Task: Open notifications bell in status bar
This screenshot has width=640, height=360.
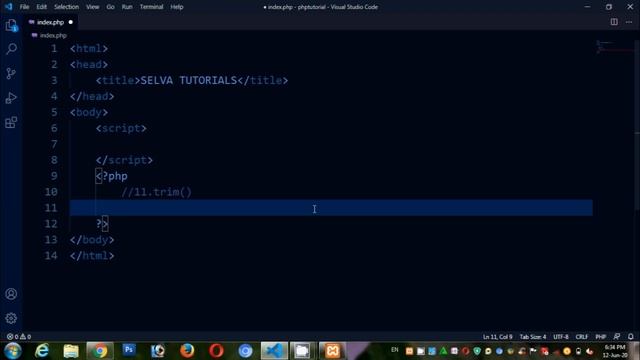Action: click(631, 337)
